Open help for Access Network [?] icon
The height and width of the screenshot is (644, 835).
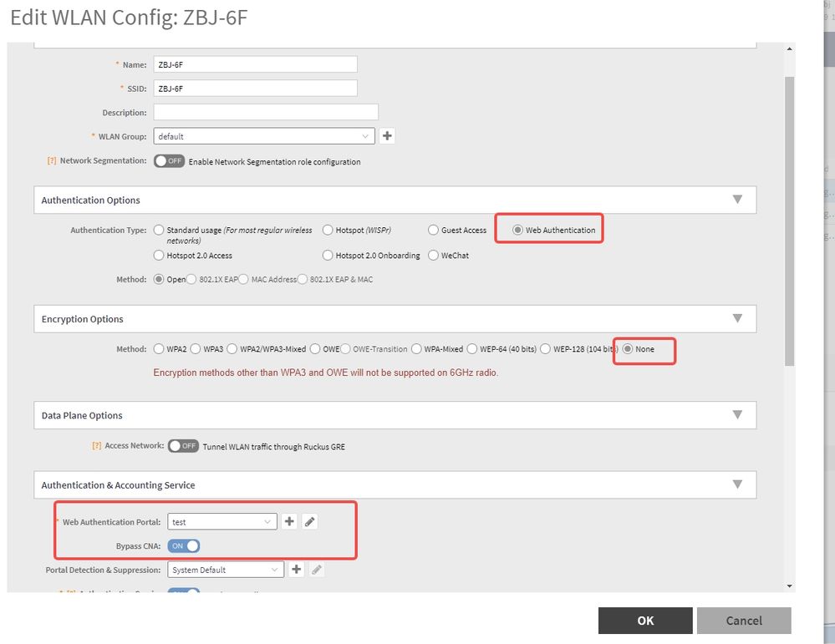click(97, 446)
